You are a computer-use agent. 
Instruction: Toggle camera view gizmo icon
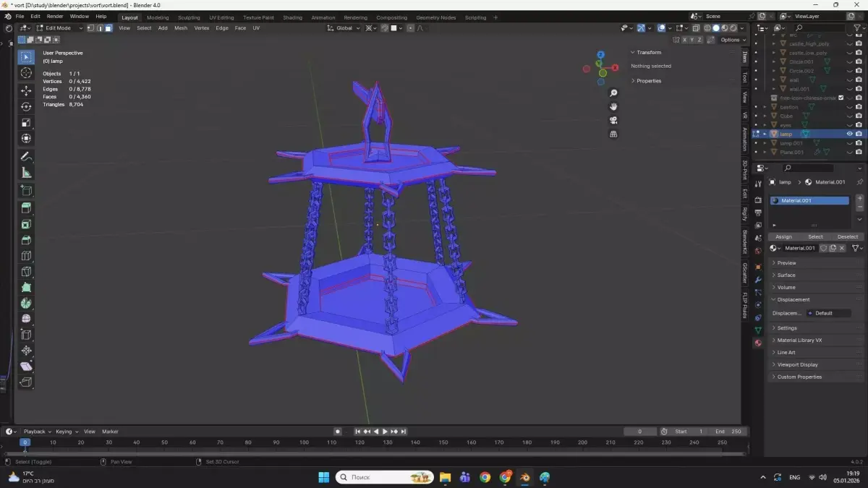(x=613, y=120)
